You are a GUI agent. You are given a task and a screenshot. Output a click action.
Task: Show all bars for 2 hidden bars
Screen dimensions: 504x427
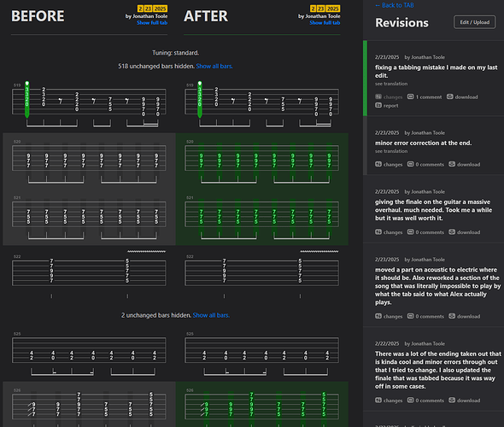pyautogui.click(x=211, y=315)
